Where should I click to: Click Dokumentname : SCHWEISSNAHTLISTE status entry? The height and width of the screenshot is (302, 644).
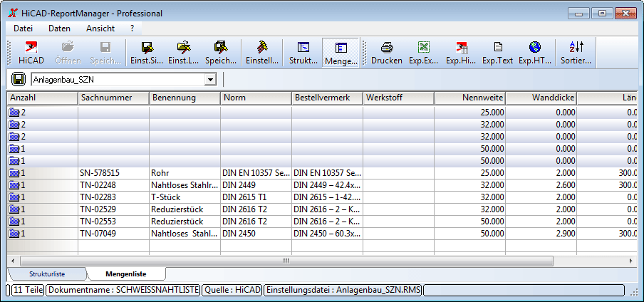[123, 290]
